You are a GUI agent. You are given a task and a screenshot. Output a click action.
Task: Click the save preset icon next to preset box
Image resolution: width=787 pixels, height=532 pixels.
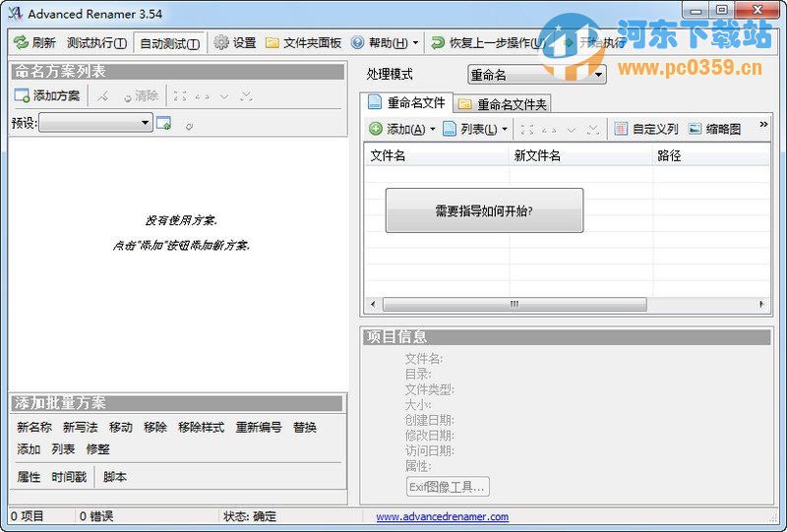[163, 123]
